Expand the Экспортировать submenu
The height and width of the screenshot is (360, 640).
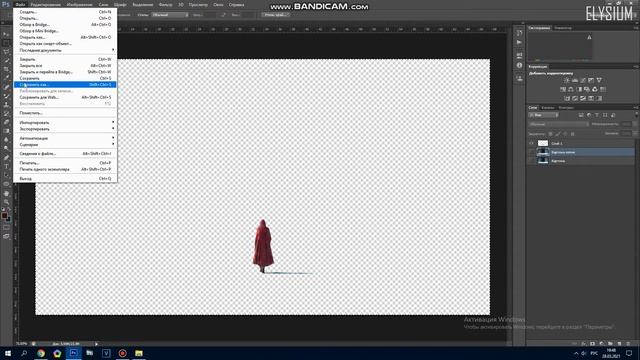point(65,129)
